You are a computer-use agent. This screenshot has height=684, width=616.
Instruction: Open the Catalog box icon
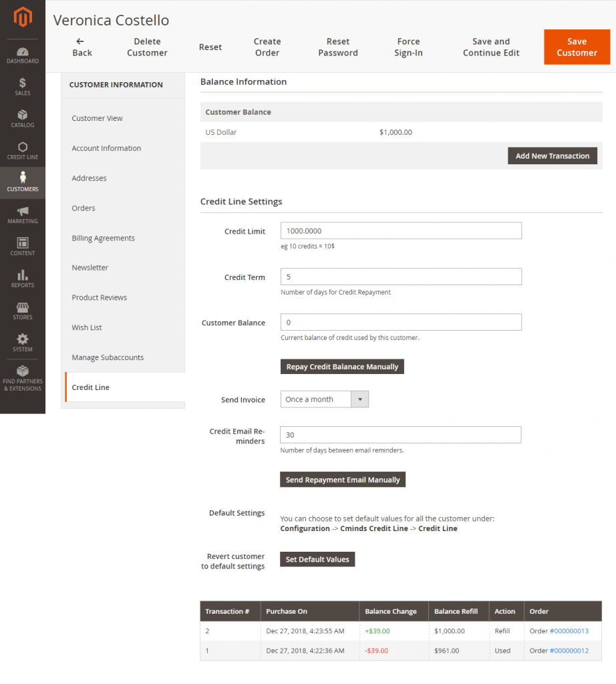tap(23, 116)
